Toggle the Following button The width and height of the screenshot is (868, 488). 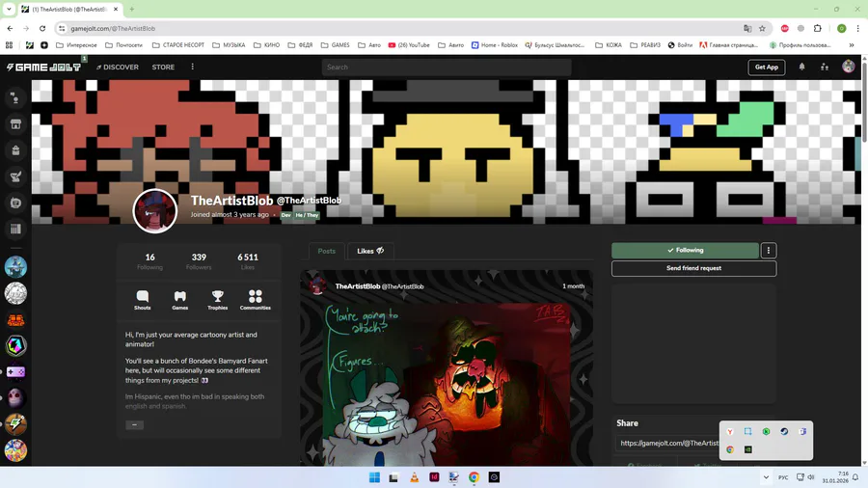pyautogui.click(x=685, y=250)
